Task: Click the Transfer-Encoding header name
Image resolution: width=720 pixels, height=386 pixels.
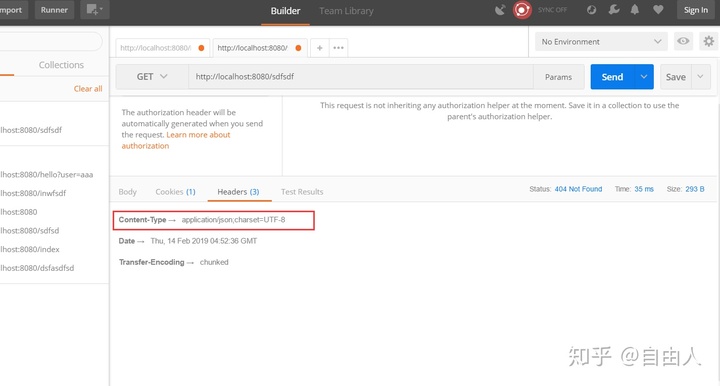Action: [152, 262]
